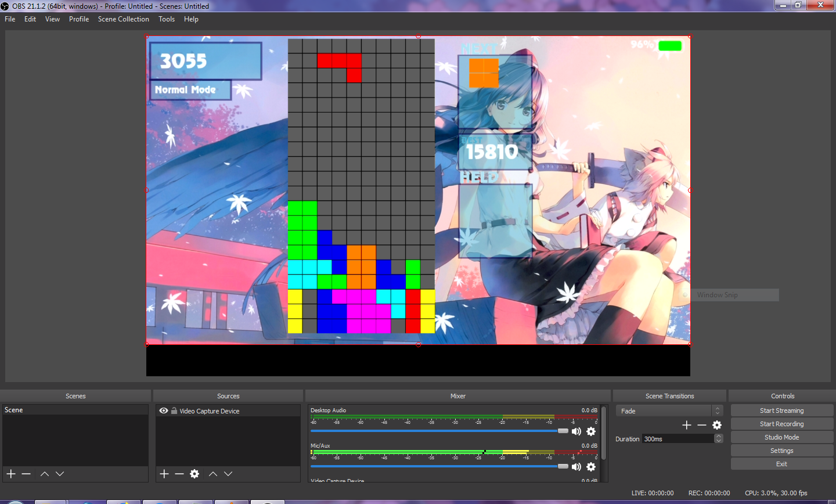This screenshot has width=836, height=504.
Task: Mute the Desktop Audio speaker
Action: tap(576, 431)
